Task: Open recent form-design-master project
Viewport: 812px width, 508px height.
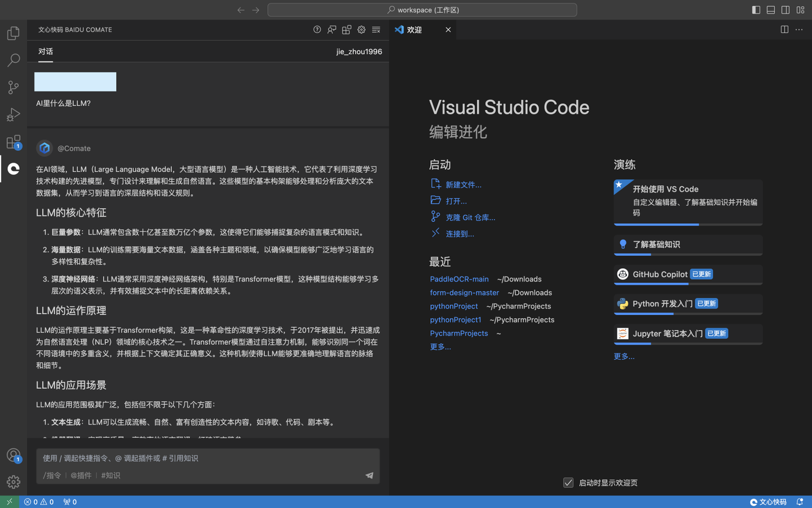Action: pos(464,292)
